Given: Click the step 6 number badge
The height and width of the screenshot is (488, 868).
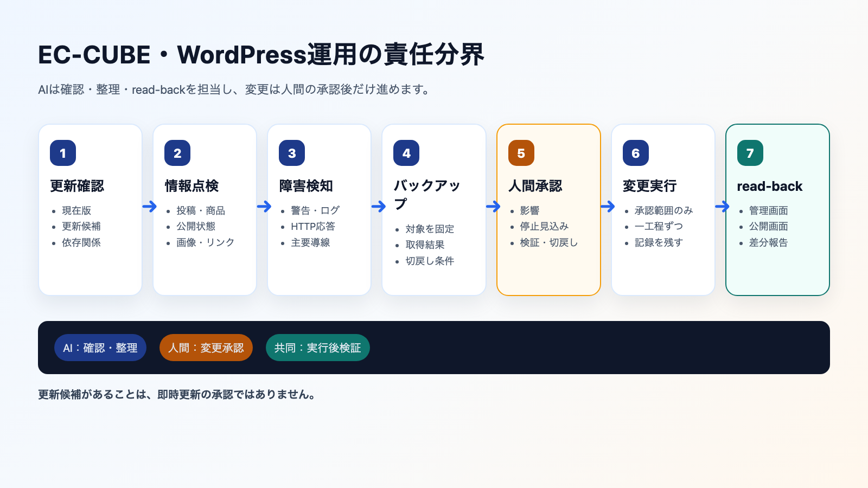Looking at the screenshot, I should point(636,153).
